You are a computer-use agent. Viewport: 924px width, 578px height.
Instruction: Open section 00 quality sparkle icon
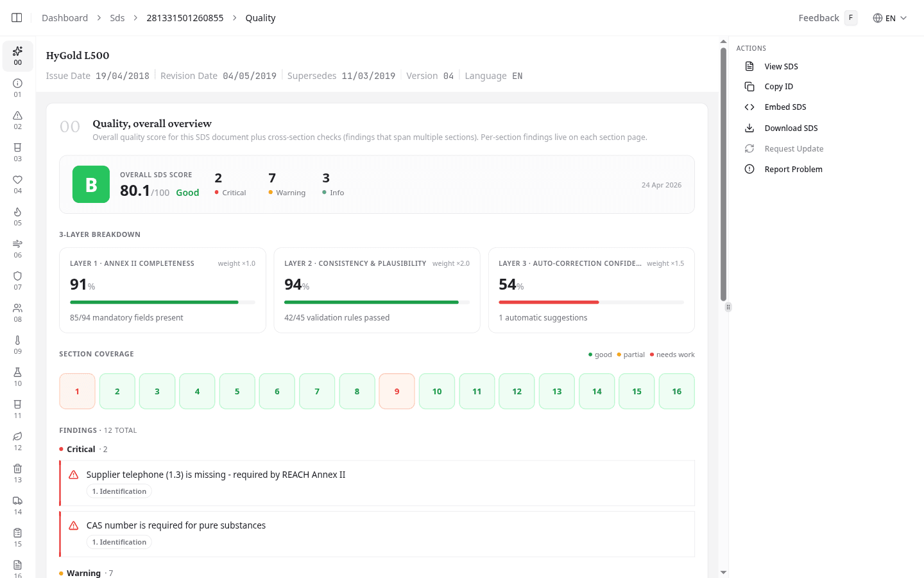coord(18,51)
